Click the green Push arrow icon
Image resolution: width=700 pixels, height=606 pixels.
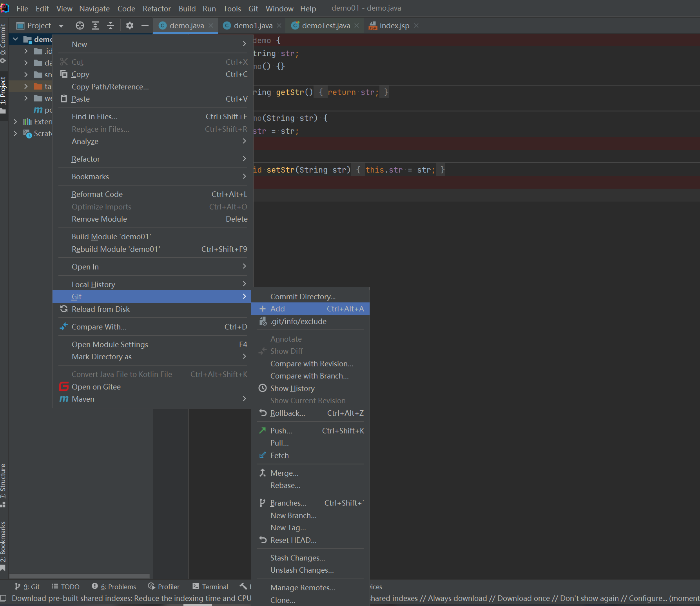point(263,430)
